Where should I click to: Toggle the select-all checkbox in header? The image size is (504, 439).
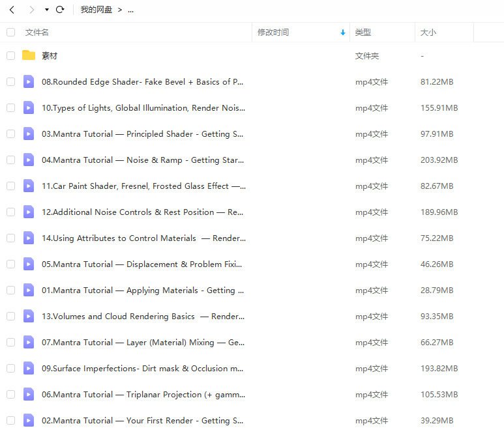[10, 32]
